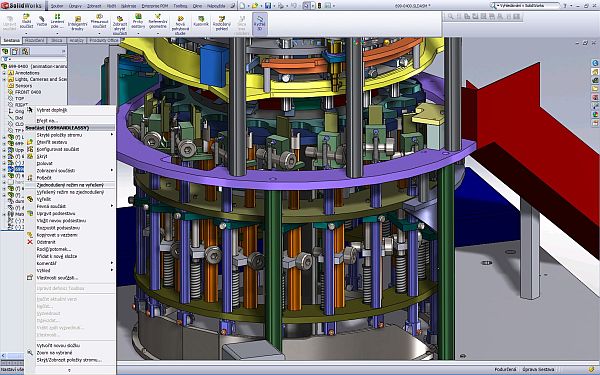Open the Soubor menu
The image size is (600, 375).
click(57, 6)
